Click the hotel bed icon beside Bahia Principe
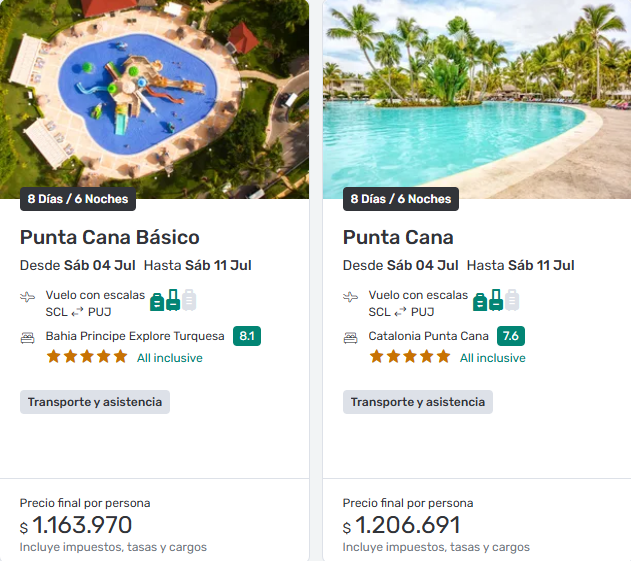The width and height of the screenshot is (631, 561). pyautogui.click(x=27, y=337)
